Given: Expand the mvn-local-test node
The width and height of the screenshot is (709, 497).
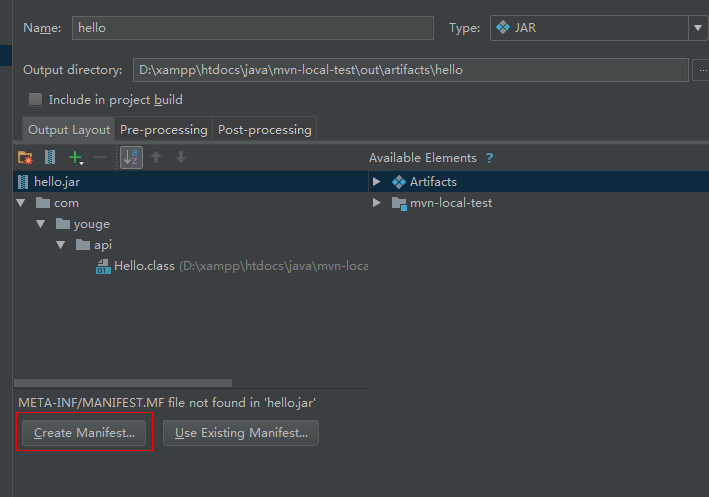Looking at the screenshot, I should point(377,203).
